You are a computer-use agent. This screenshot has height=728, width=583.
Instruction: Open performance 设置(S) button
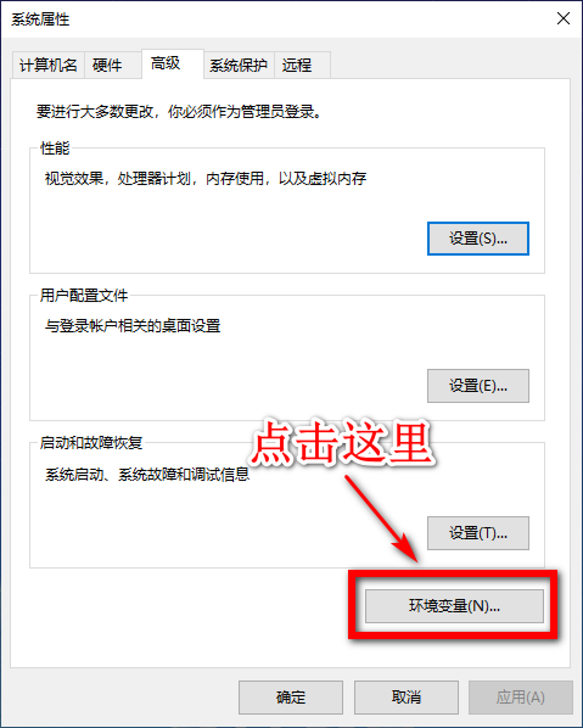pos(478,238)
